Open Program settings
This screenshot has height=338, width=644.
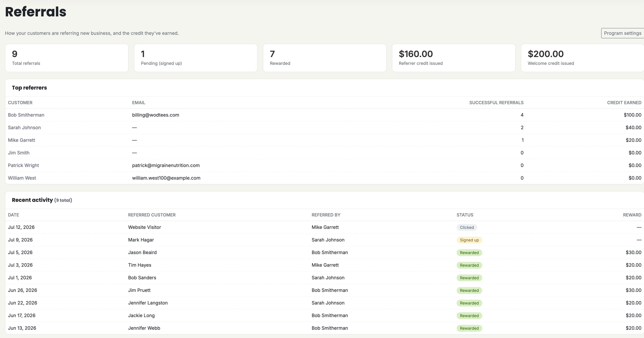point(622,33)
